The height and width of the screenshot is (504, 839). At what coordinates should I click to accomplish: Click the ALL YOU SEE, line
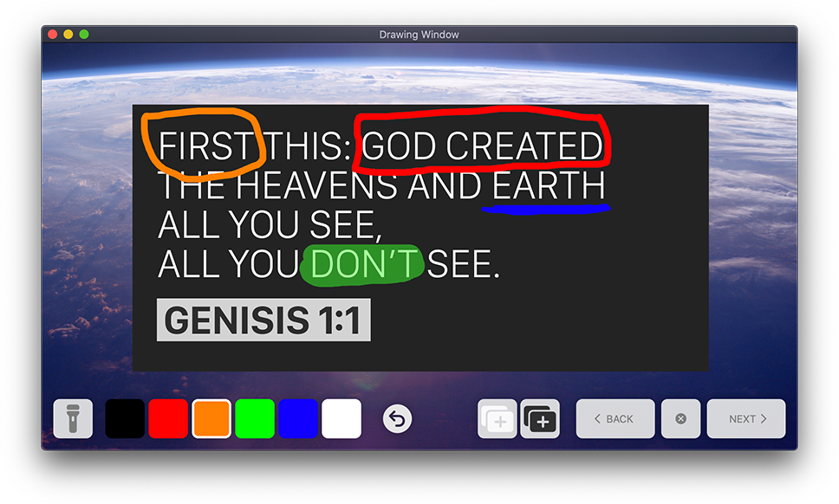(270, 224)
